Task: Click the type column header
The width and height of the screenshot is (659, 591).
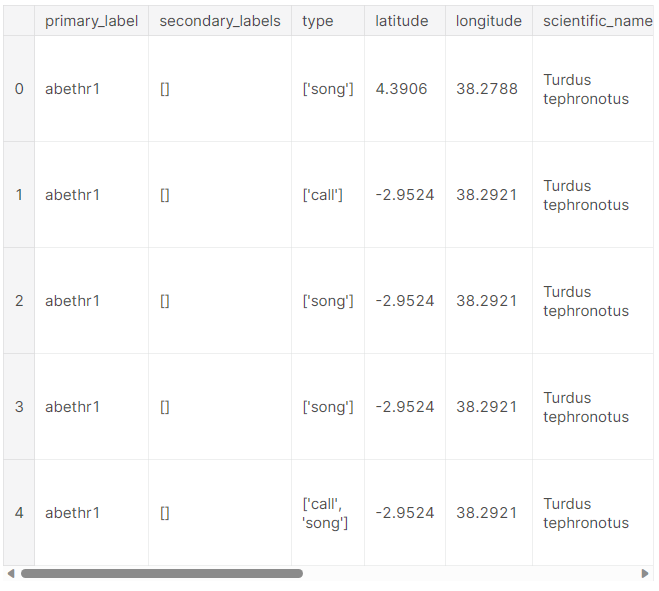Action: 328,21
